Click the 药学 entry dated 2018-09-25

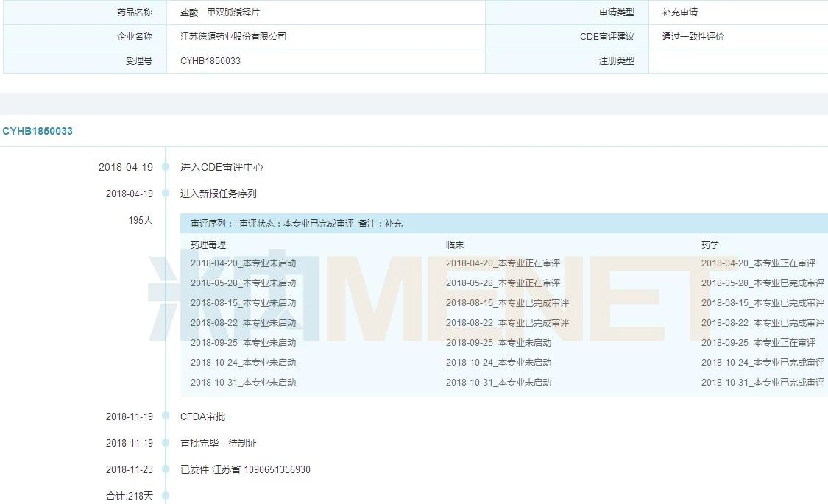click(758, 342)
